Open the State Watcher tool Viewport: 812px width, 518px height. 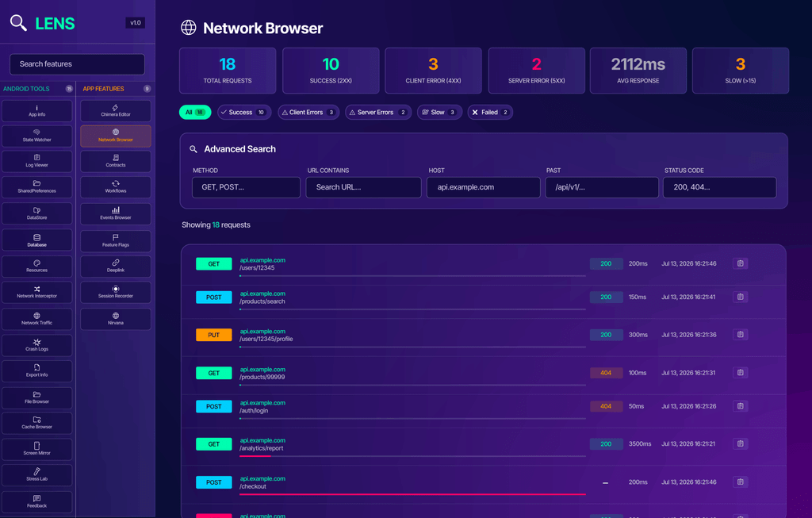pyautogui.click(x=36, y=136)
